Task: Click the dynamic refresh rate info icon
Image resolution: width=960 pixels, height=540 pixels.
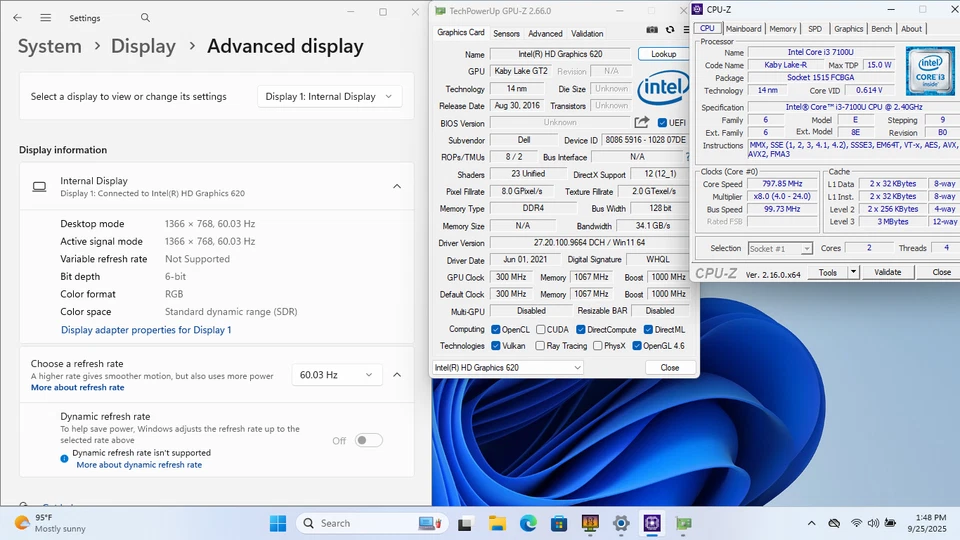Action: (x=64, y=459)
